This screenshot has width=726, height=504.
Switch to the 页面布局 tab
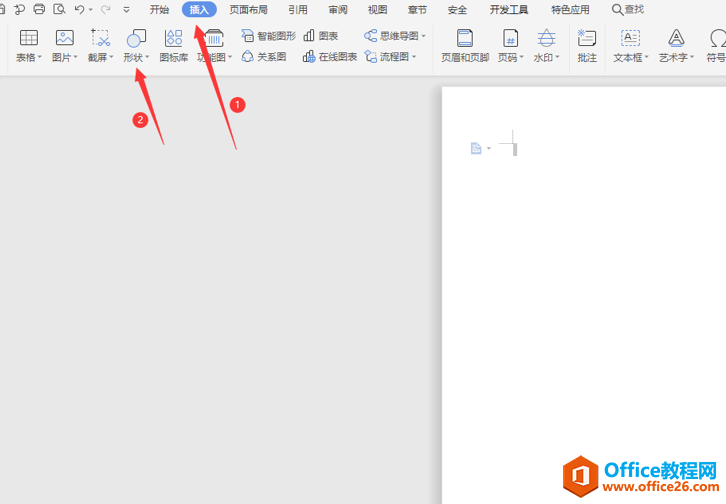[x=249, y=10]
